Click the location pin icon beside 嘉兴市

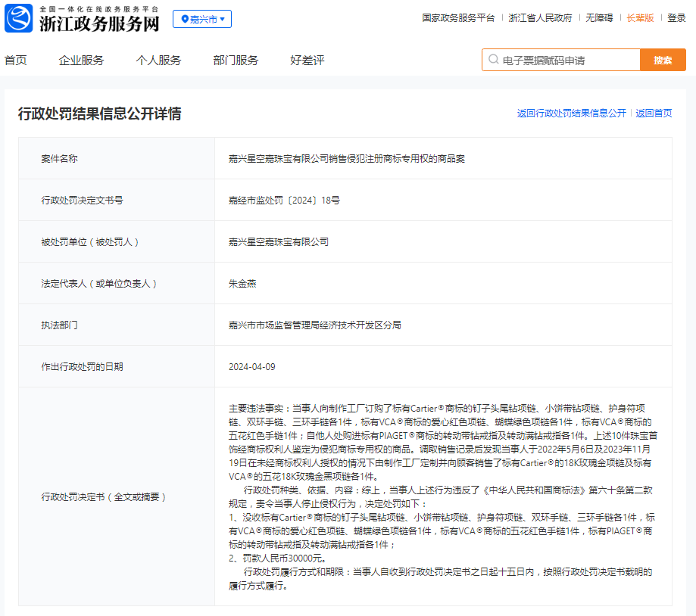pos(185,19)
